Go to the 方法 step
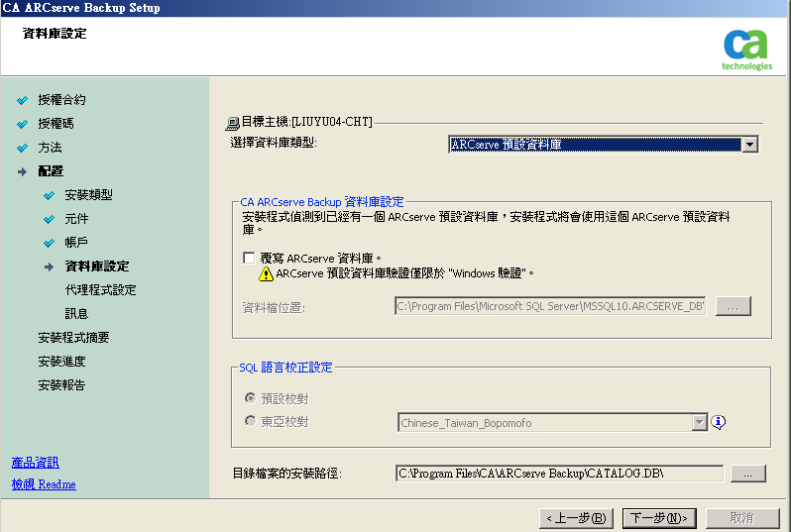 [50, 148]
